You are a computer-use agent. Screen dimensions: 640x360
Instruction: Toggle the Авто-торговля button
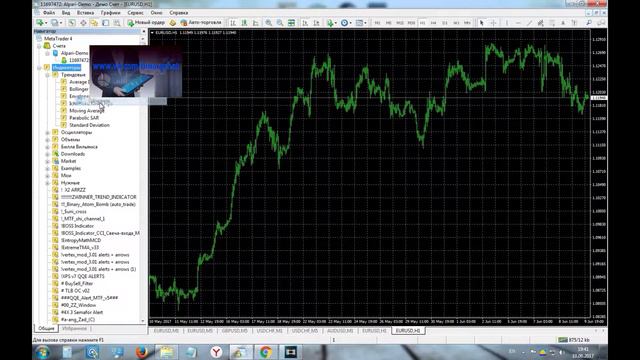[x=201, y=23]
